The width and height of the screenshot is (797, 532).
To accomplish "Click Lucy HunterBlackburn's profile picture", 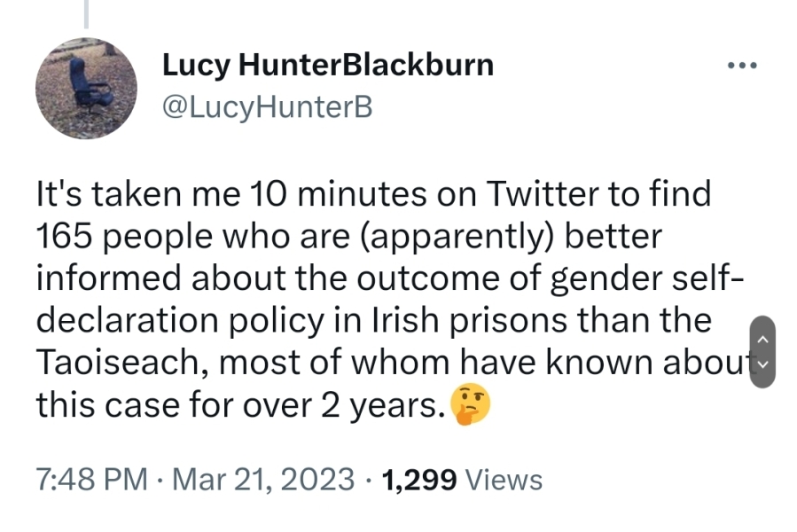I will [x=86, y=88].
